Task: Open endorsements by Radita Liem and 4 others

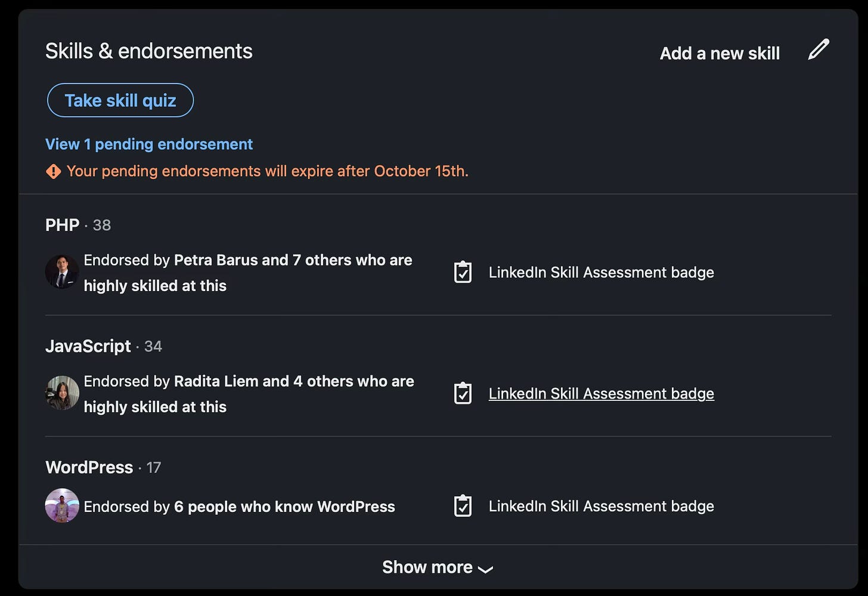Action: click(x=249, y=394)
